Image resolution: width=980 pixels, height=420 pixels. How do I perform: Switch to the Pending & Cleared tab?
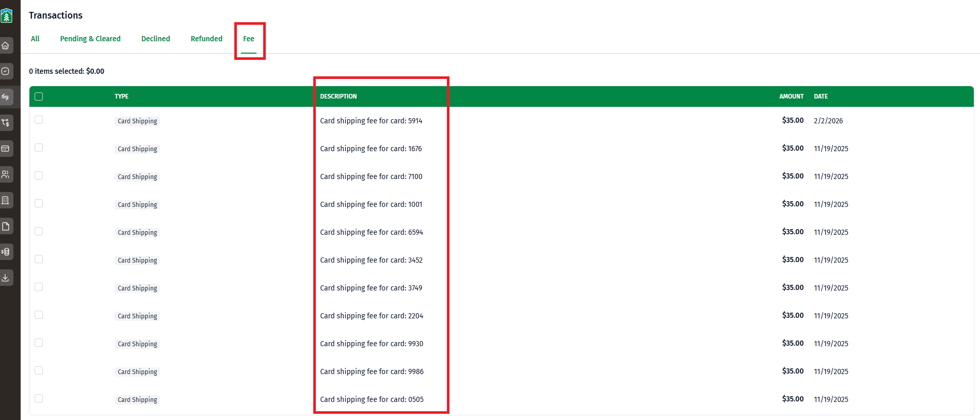[90, 39]
